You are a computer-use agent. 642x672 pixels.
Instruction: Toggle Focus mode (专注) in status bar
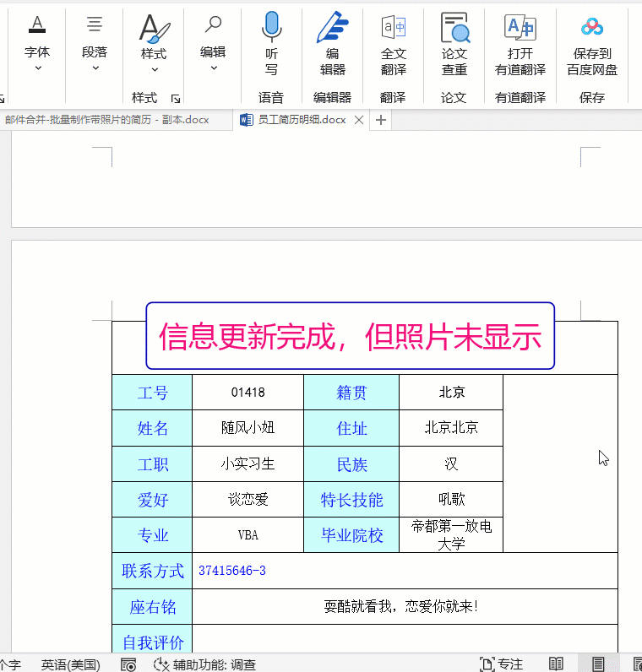[x=501, y=664]
